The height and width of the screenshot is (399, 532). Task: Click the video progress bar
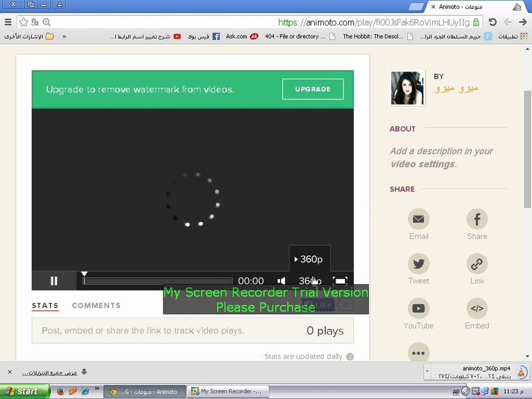(x=158, y=281)
